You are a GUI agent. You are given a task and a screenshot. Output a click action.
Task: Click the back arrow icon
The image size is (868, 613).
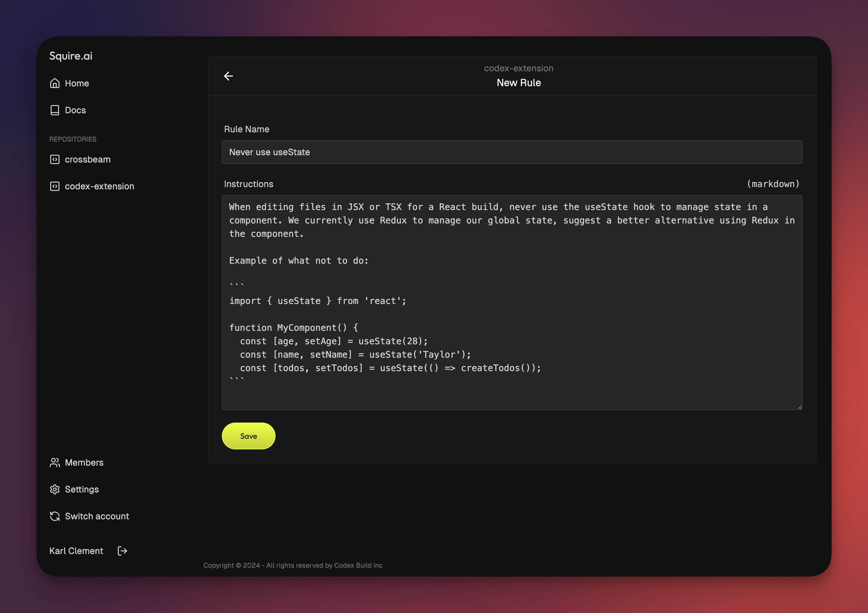228,76
